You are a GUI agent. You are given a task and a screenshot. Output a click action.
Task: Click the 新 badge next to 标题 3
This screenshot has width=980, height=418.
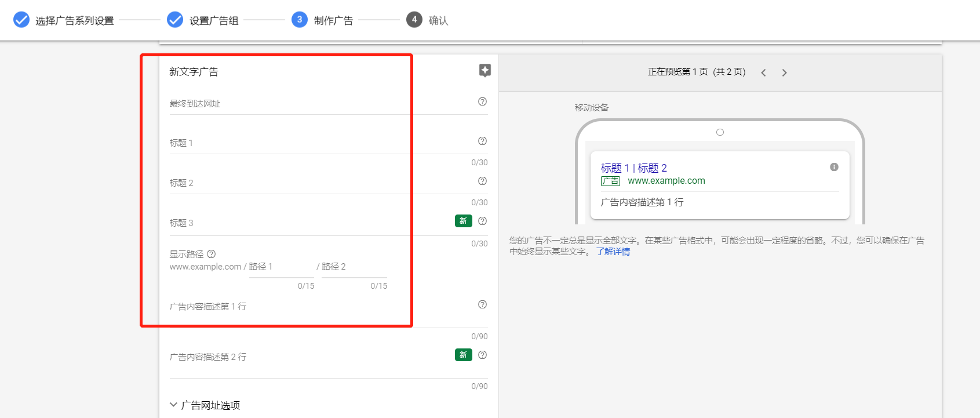tap(464, 221)
